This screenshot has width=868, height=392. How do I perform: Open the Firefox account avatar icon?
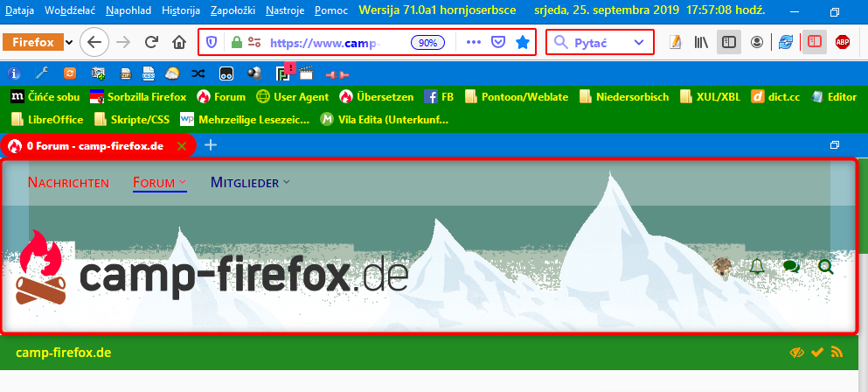pos(757,42)
